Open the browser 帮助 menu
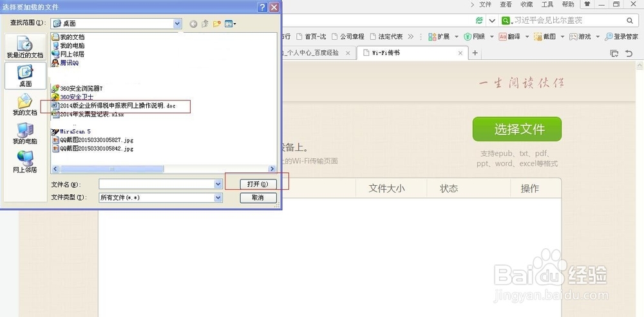Viewport: 644px width, 317px height. click(x=568, y=5)
